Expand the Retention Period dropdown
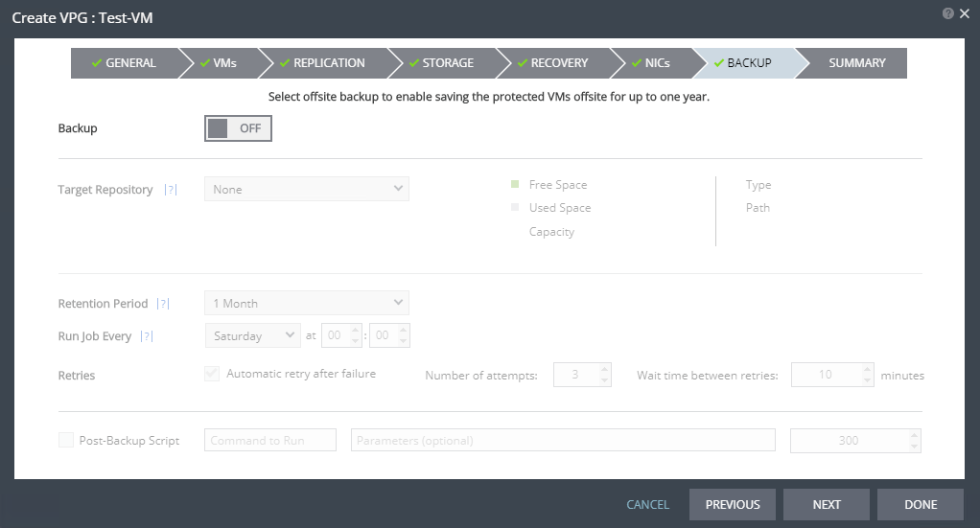 point(307,303)
